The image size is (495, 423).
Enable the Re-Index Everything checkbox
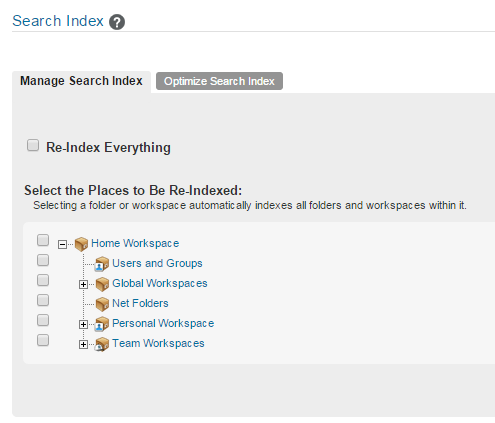tap(33, 145)
